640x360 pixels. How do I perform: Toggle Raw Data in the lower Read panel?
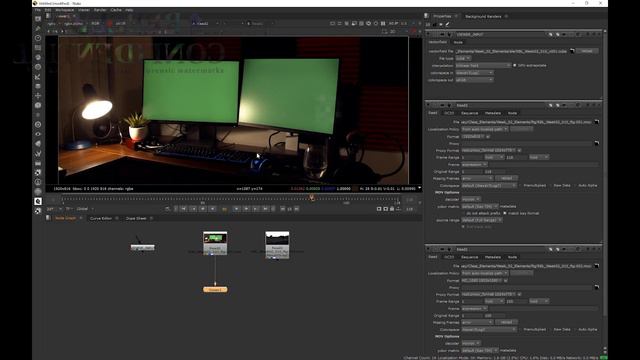pyautogui.click(x=551, y=329)
